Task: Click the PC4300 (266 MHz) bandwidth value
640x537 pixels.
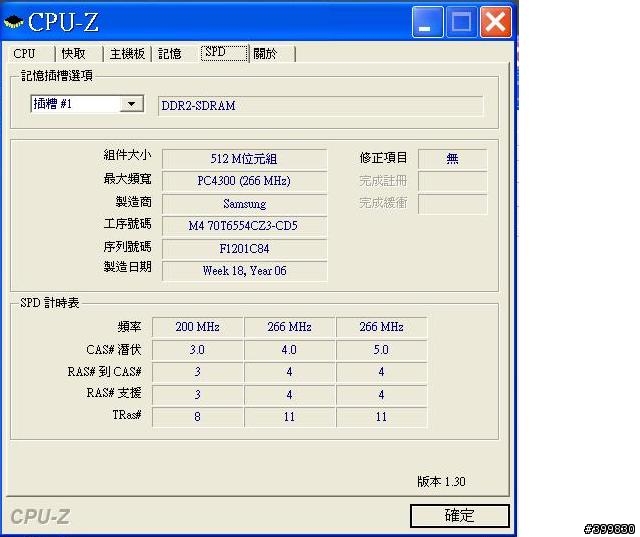Action: pyautogui.click(x=244, y=181)
